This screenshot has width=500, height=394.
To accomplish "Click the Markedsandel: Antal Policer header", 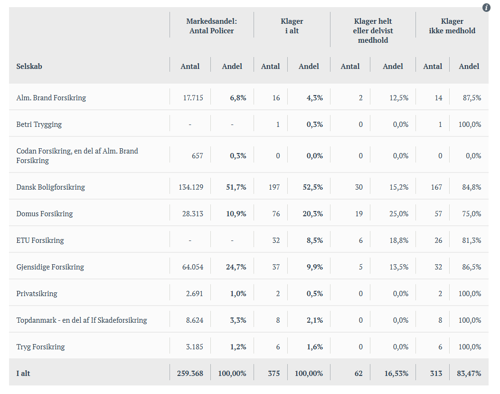I will pos(211,26).
